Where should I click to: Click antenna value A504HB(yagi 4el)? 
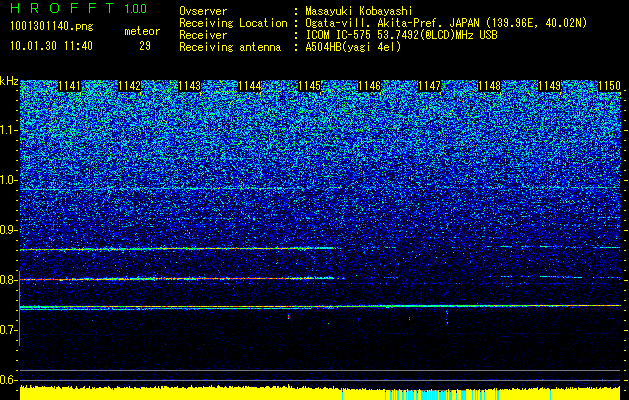(x=353, y=47)
